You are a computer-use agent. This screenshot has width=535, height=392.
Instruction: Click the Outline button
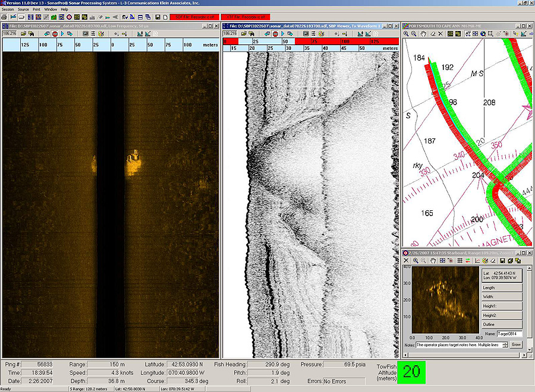[x=501, y=324]
